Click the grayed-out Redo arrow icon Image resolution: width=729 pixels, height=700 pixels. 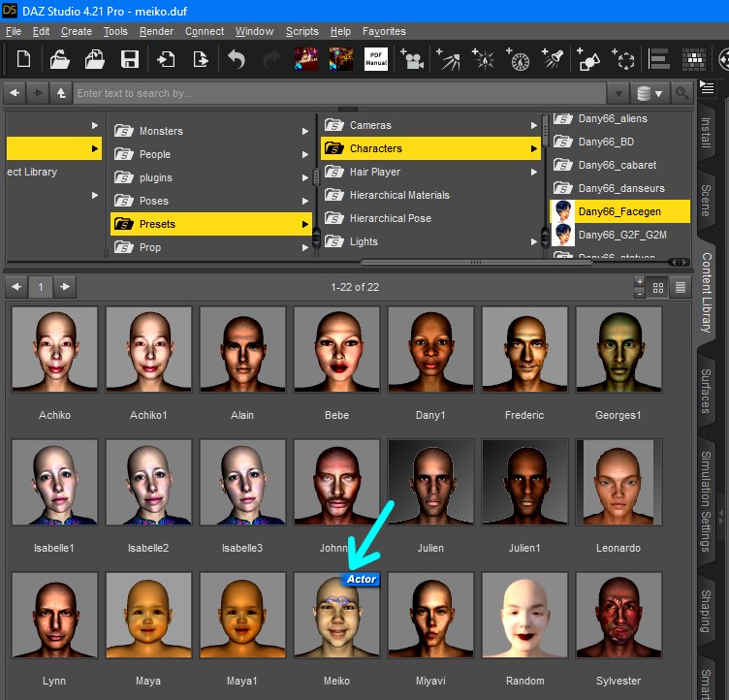[271, 59]
